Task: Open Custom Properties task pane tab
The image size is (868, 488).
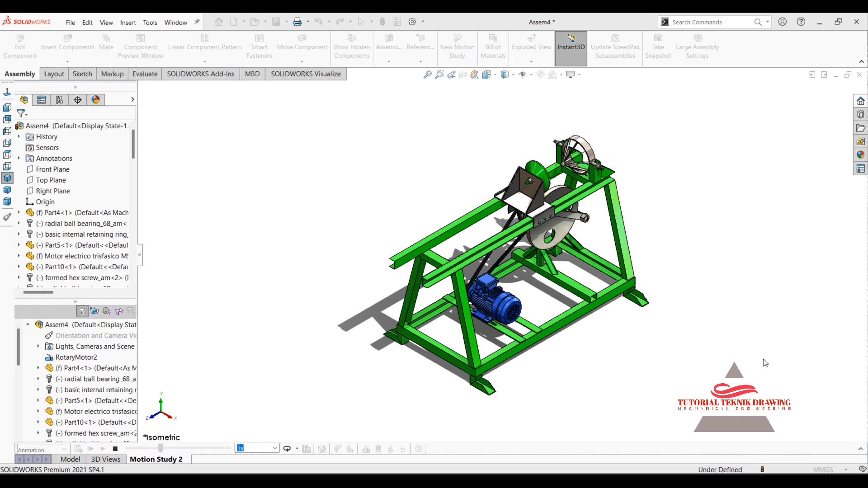Action: (x=860, y=169)
